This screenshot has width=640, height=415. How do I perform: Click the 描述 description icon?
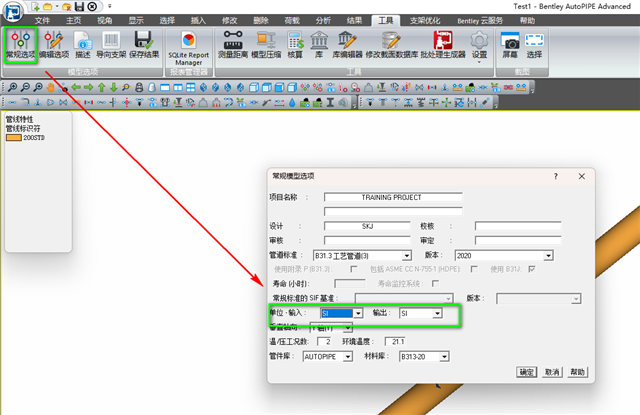[82, 44]
